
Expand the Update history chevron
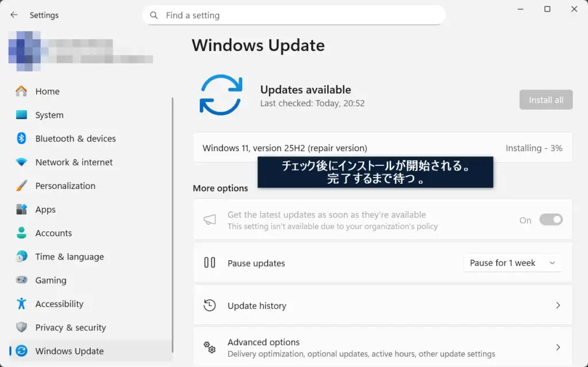tap(558, 306)
